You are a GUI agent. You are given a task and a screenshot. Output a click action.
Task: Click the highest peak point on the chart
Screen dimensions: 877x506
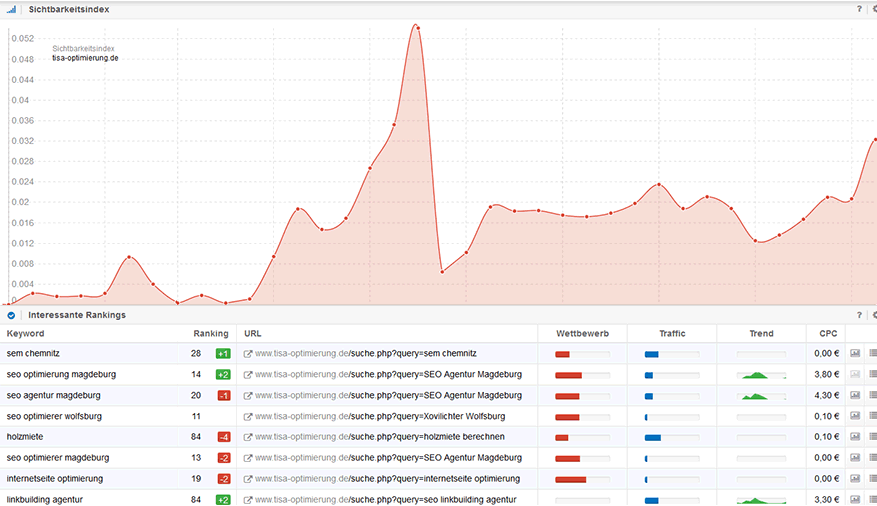[416, 25]
